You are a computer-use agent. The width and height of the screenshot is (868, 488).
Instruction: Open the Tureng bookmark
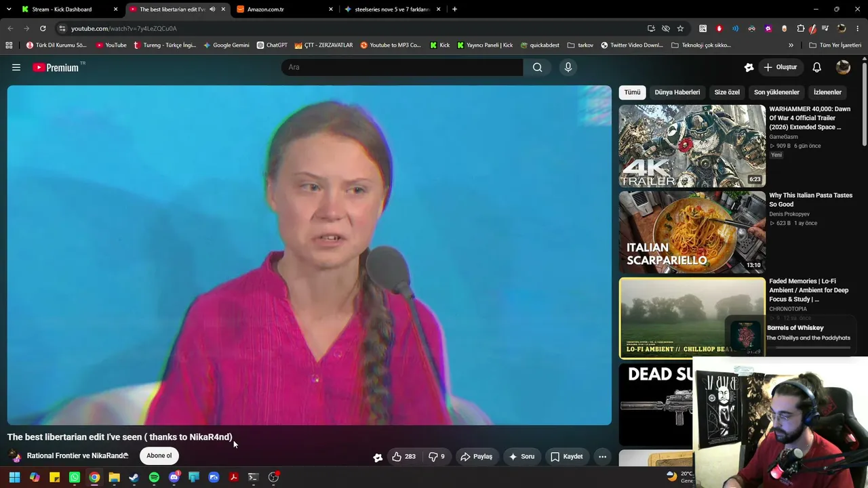tap(165, 45)
